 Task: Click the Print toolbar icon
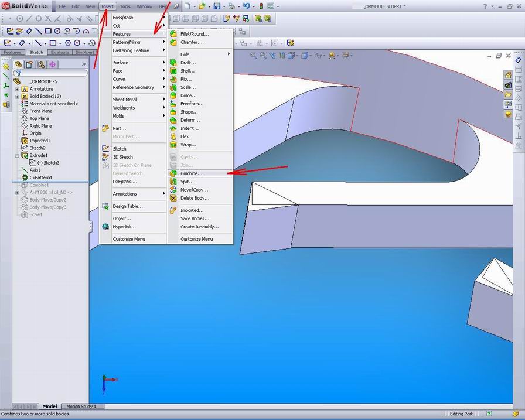point(231,6)
